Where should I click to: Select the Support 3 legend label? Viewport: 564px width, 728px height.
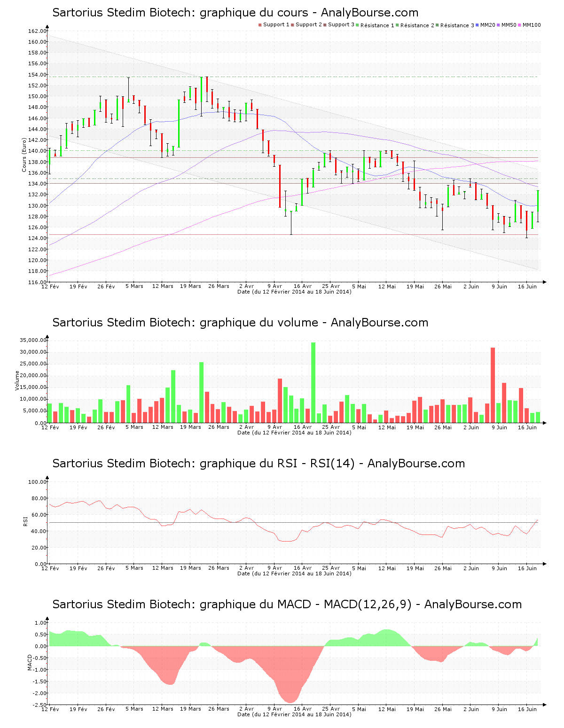pos(341,25)
